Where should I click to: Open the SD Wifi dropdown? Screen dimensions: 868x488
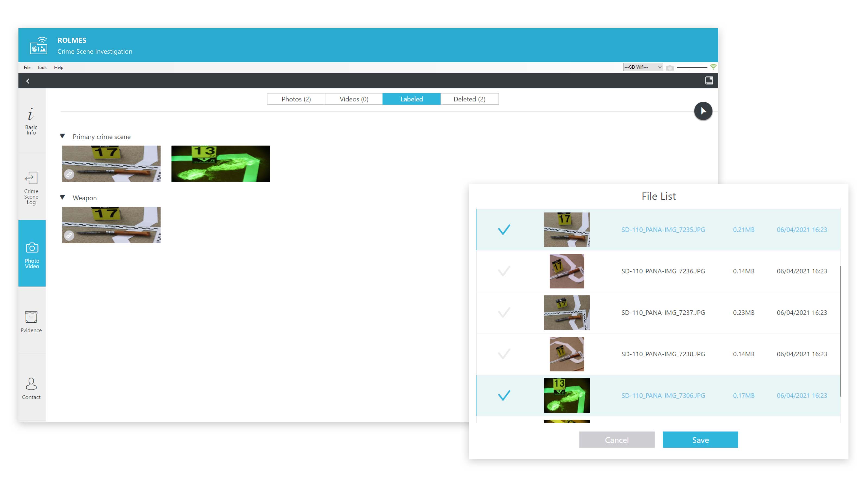[x=643, y=67]
